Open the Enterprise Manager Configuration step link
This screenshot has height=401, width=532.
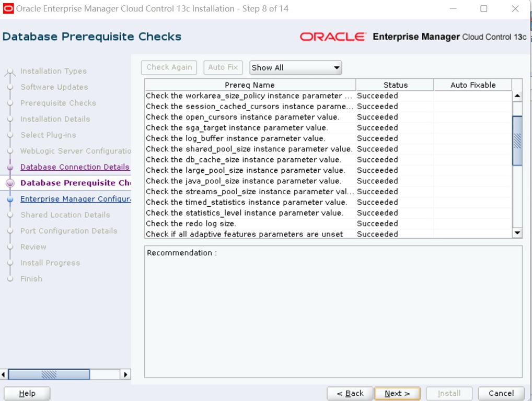tap(75, 198)
